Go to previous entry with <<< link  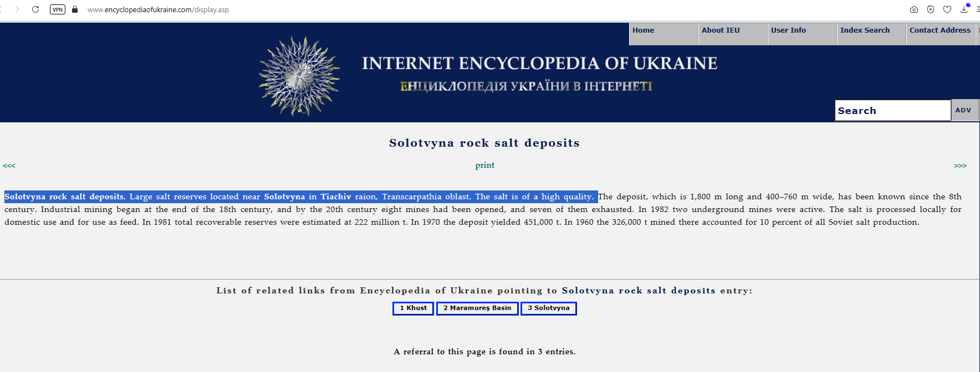[x=9, y=166]
